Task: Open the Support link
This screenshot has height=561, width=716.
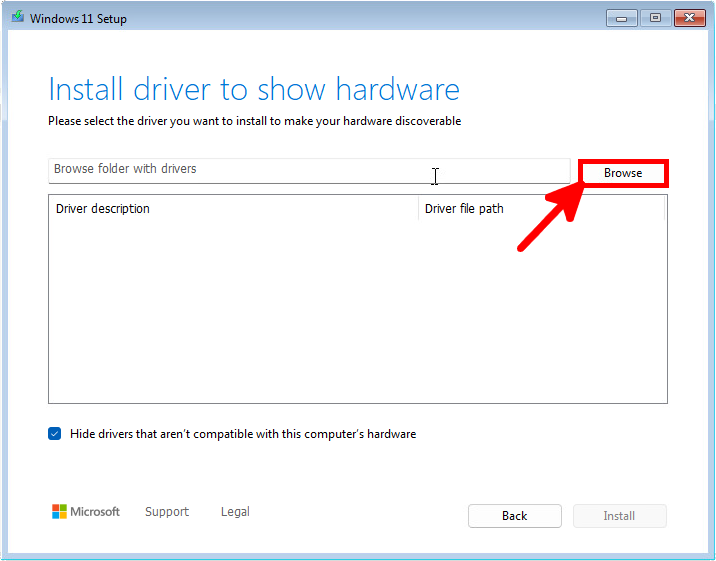Action: (167, 512)
